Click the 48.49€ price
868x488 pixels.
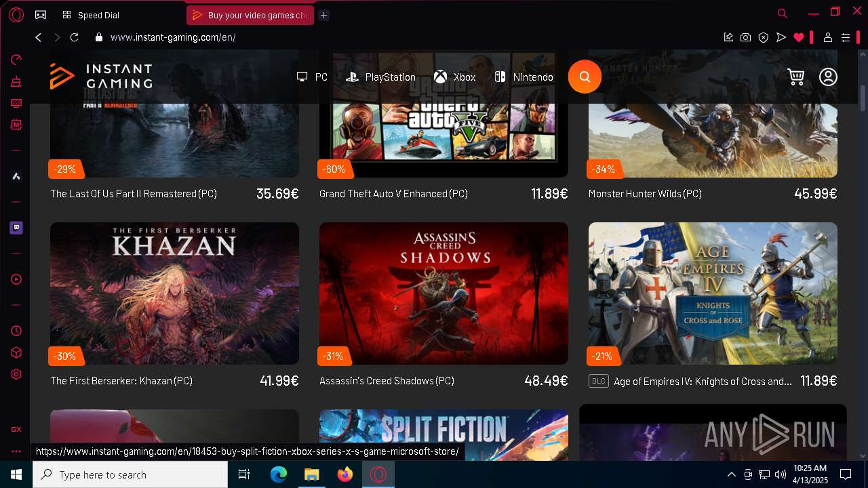pos(546,381)
